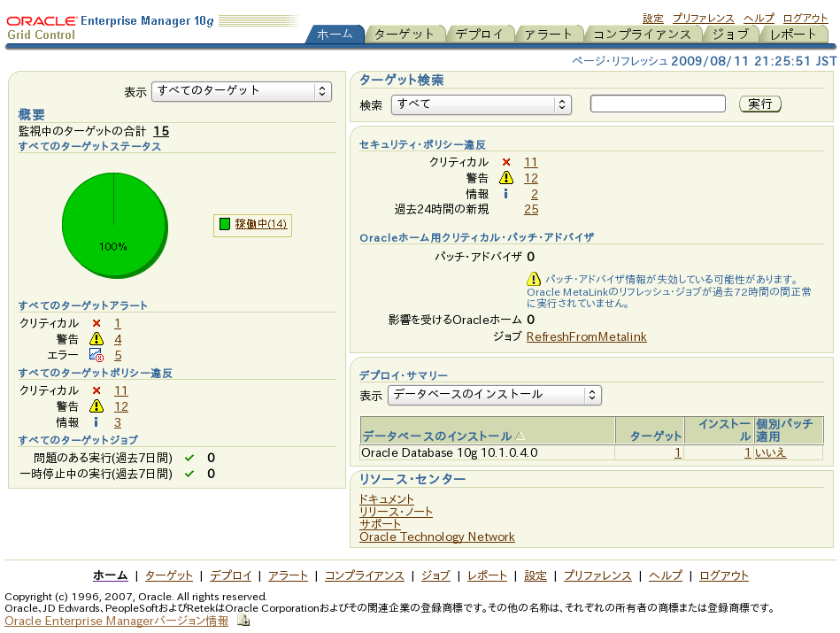Open the error alerts count 5 link
840x633 pixels.
(x=118, y=355)
